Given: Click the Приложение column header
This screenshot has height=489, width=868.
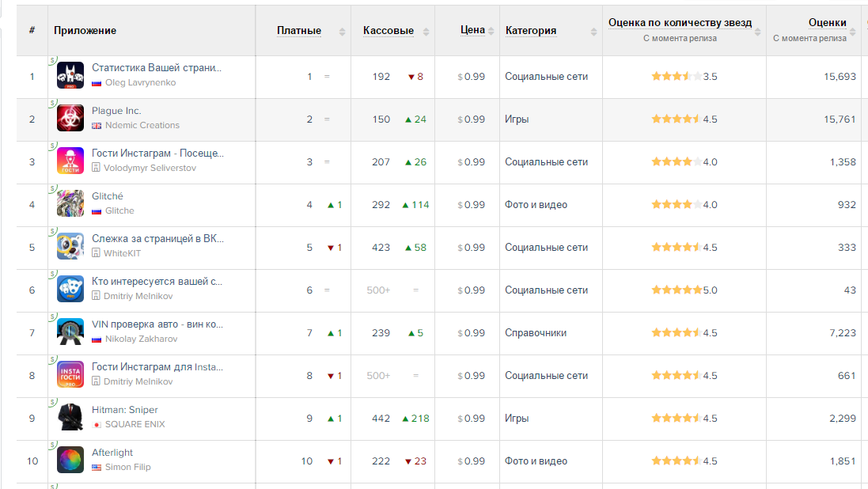Looking at the screenshot, I should pos(85,30).
